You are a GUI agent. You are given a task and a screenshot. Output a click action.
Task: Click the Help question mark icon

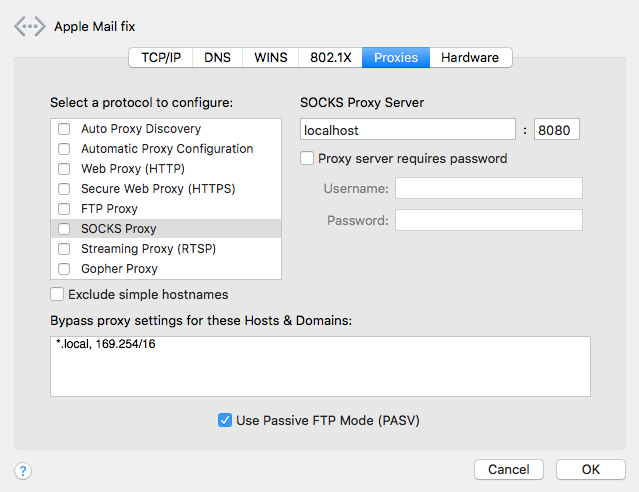coord(24,470)
